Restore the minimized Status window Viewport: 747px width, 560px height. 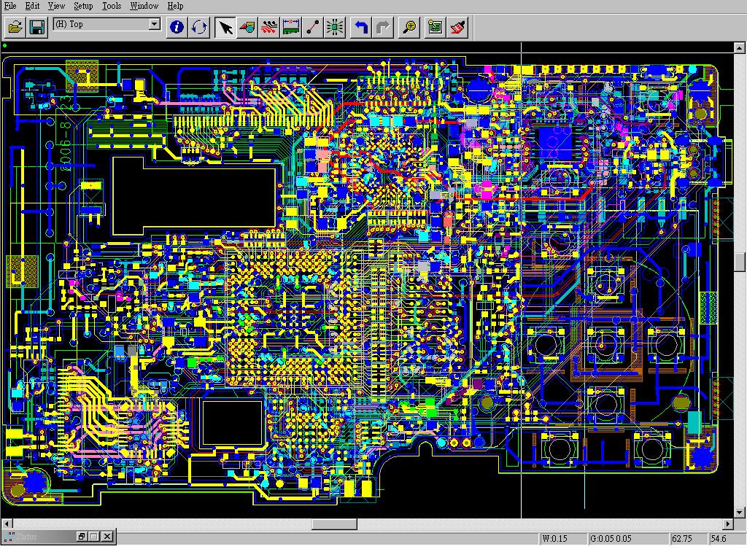pos(82,537)
